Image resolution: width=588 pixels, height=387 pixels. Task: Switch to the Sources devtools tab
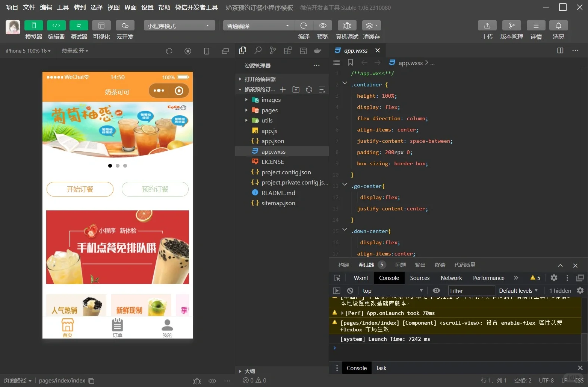pyautogui.click(x=420, y=278)
